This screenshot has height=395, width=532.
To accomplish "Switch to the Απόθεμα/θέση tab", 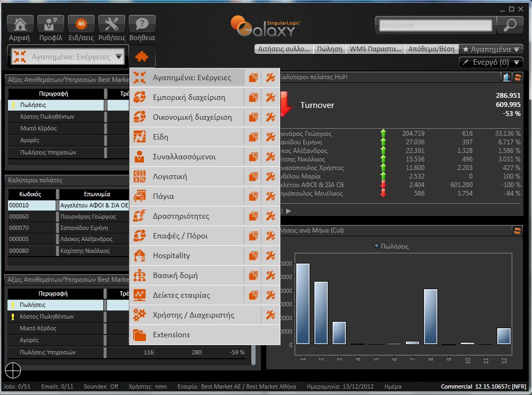I will tap(431, 49).
